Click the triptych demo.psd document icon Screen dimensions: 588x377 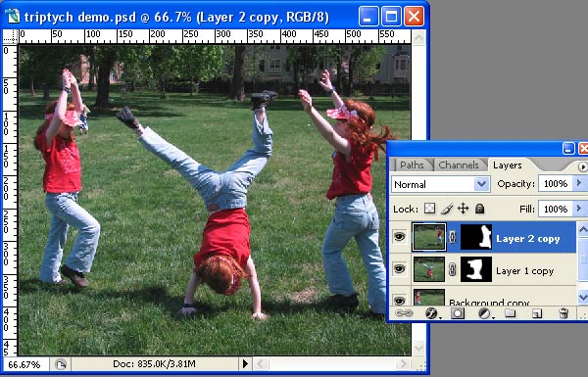tap(13, 17)
